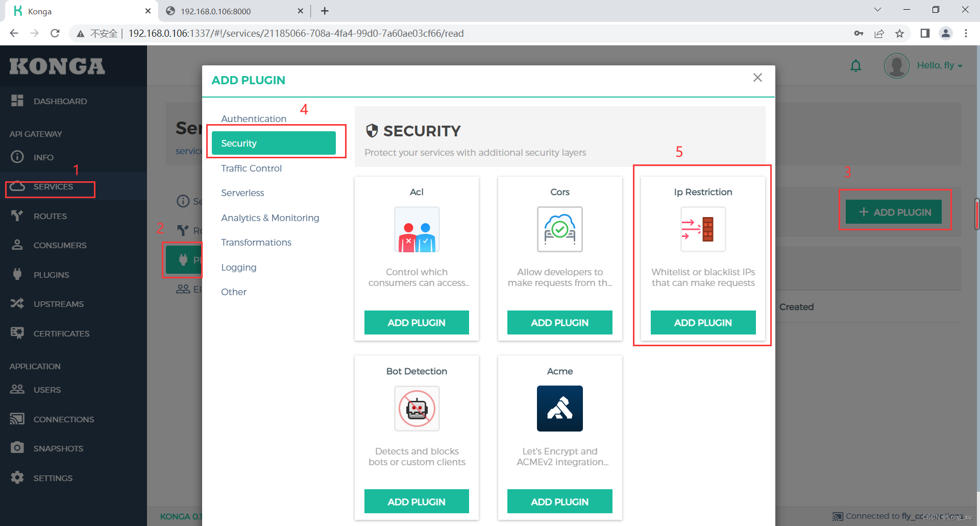The width and height of the screenshot is (980, 526).
Task: Add the Cors plugin
Action: (560, 322)
